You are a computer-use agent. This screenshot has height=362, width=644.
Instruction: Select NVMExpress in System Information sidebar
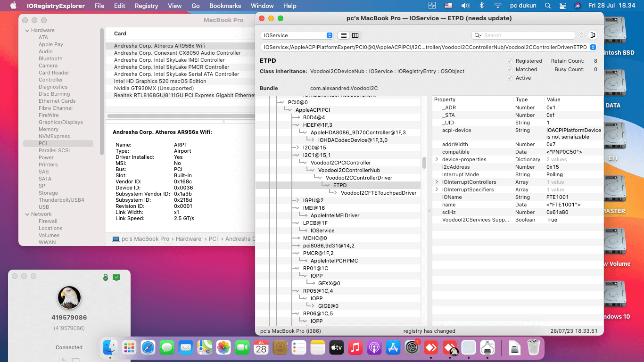pos(54,136)
